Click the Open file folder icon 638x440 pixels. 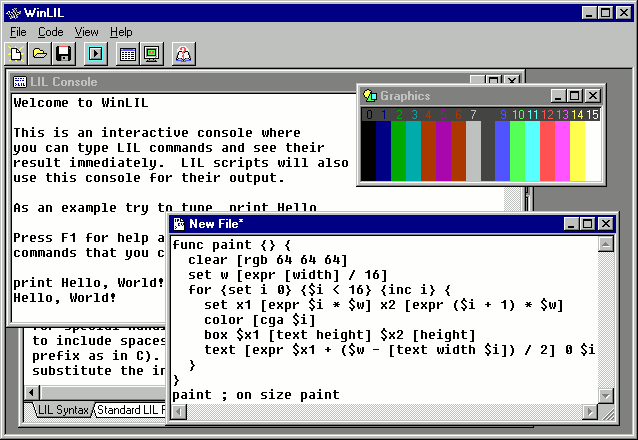39,54
